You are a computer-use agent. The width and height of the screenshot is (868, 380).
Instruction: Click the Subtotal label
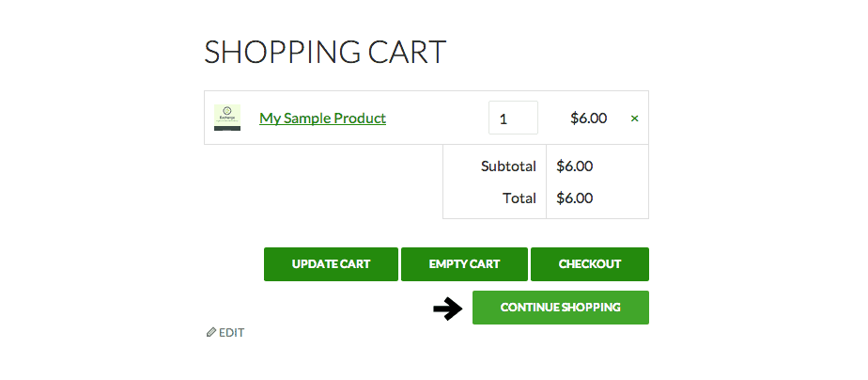[508, 166]
